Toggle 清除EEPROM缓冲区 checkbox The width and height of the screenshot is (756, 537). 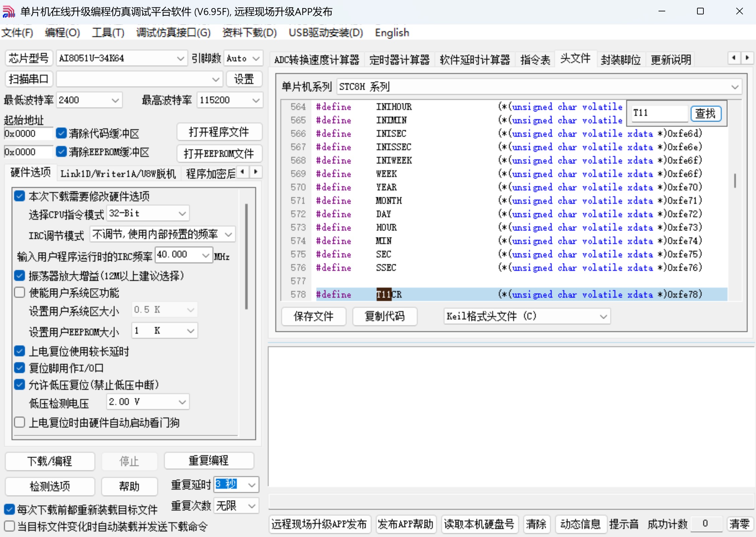coord(61,152)
